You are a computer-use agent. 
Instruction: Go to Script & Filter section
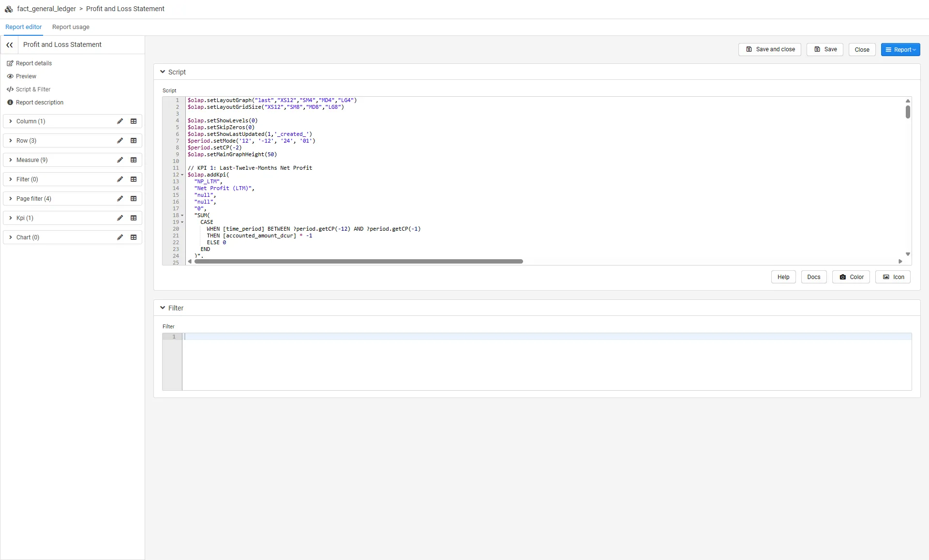click(29, 89)
